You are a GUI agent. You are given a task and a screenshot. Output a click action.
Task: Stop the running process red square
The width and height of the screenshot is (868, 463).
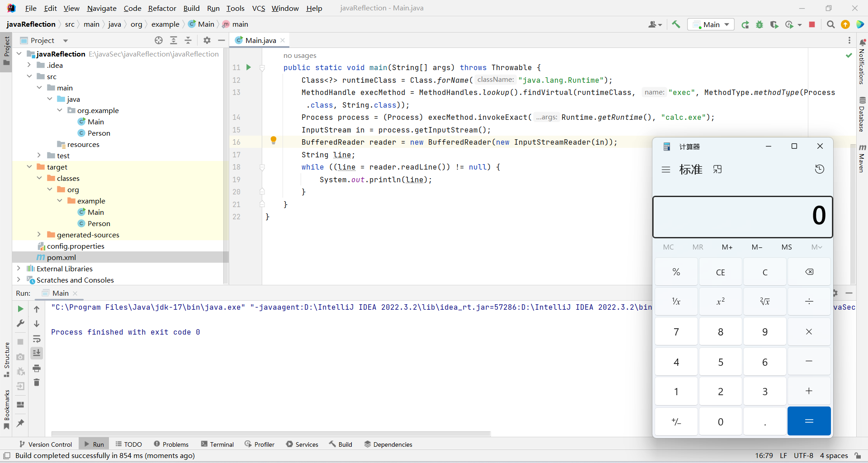tap(812, 24)
